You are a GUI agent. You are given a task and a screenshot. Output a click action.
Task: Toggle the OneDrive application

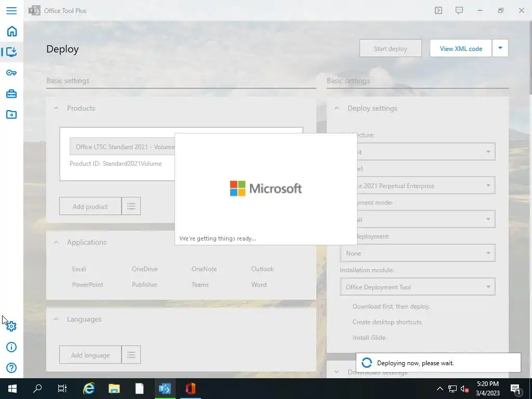click(144, 269)
